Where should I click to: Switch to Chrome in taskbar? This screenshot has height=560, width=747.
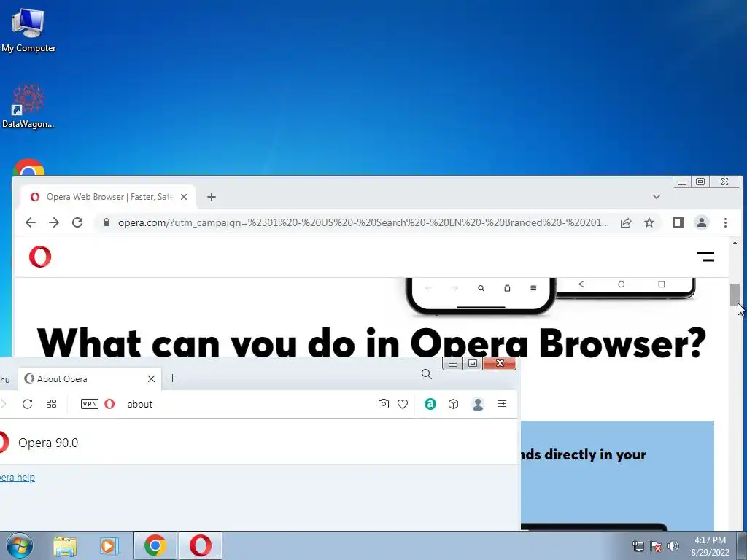(155, 545)
